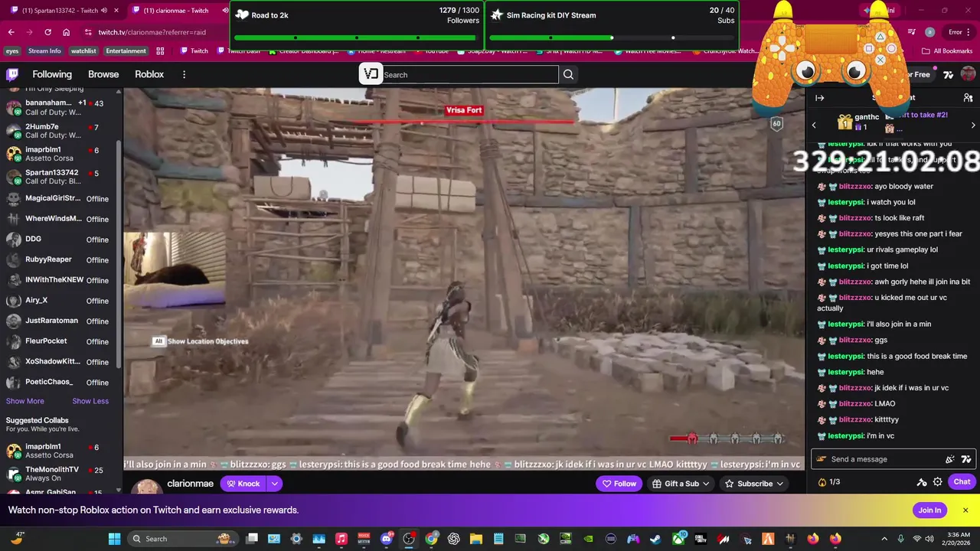Click the browser home icon
Viewport: 980px width, 551px height.
[x=67, y=32]
